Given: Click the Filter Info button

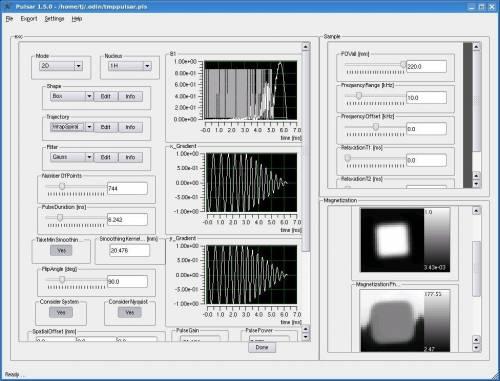Looking at the screenshot, I should pyautogui.click(x=130, y=157).
